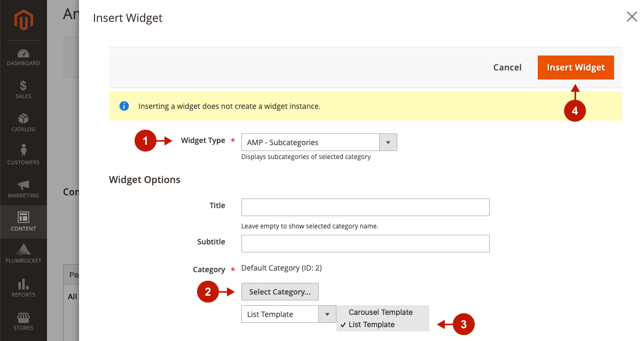Click inside the Title input field
This screenshot has width=644, height=341.
point(365,207)
